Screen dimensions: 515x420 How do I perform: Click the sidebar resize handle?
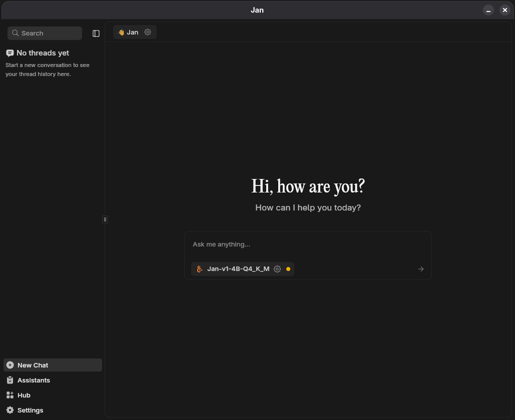(105, 219)
